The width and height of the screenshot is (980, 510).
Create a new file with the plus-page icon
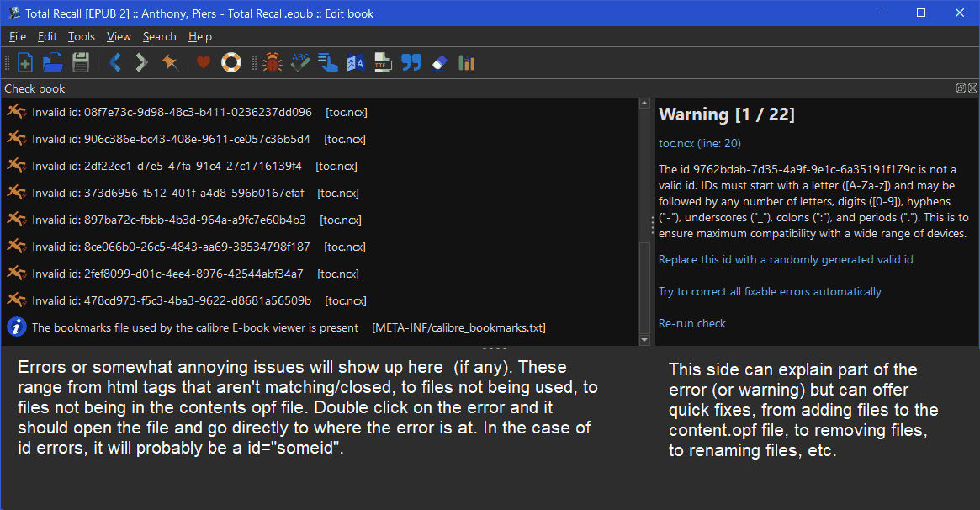25,62
